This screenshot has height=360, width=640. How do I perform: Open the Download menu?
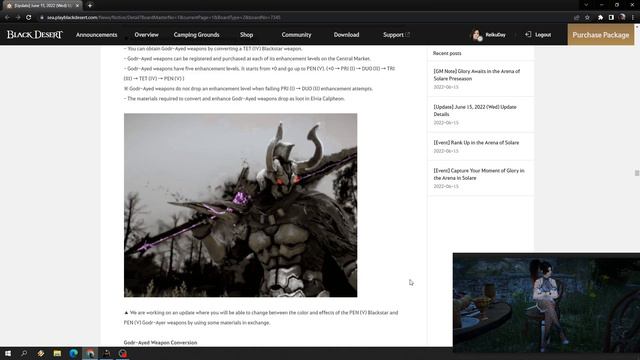point(346,35)
